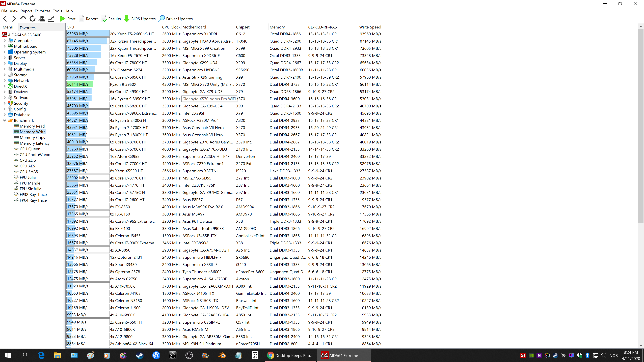Open Blender from the taskbar

tap(222, 355)
